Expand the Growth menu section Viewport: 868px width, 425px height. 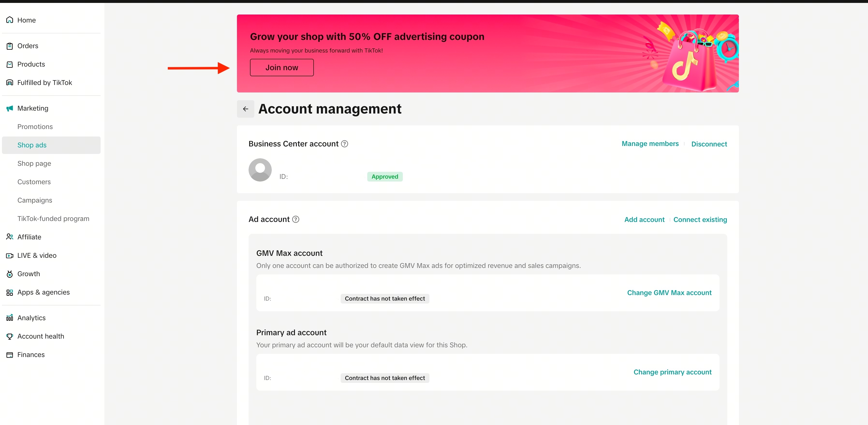click(x=51, y=274)
